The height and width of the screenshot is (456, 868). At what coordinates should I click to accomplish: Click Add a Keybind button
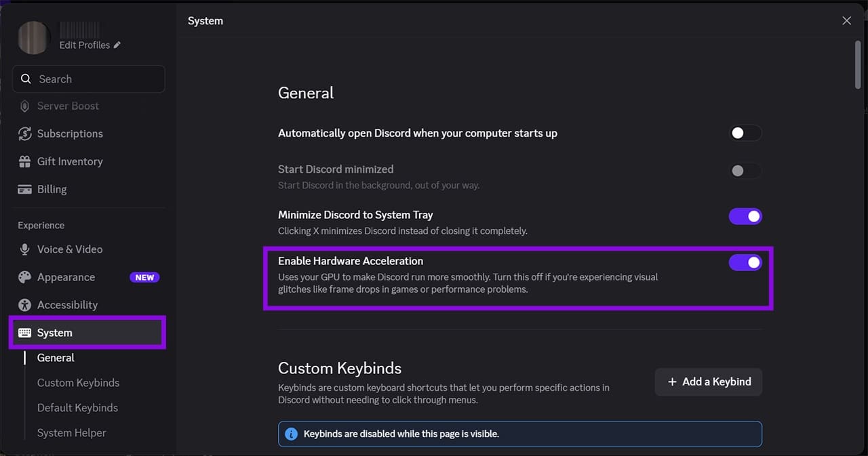pos(709,381)
